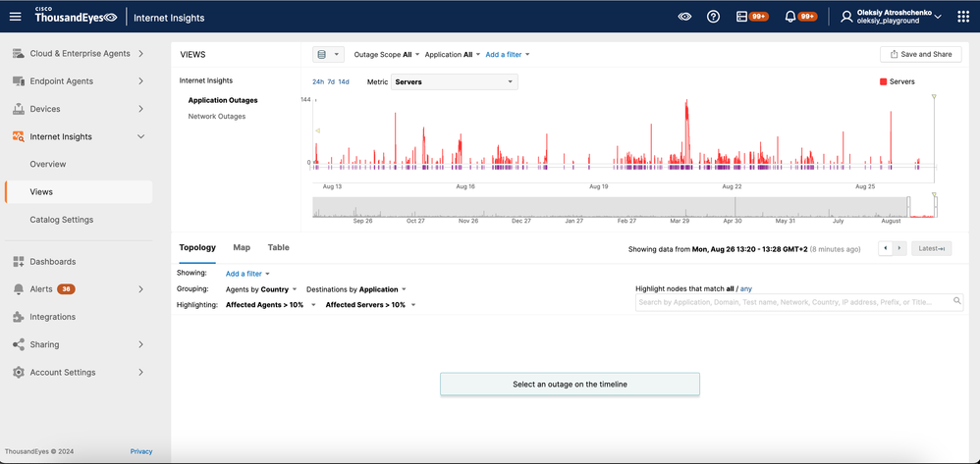980x464 pixels.
Task: Open Affected Agents > 10% dropdown
Action: [271, 305]
